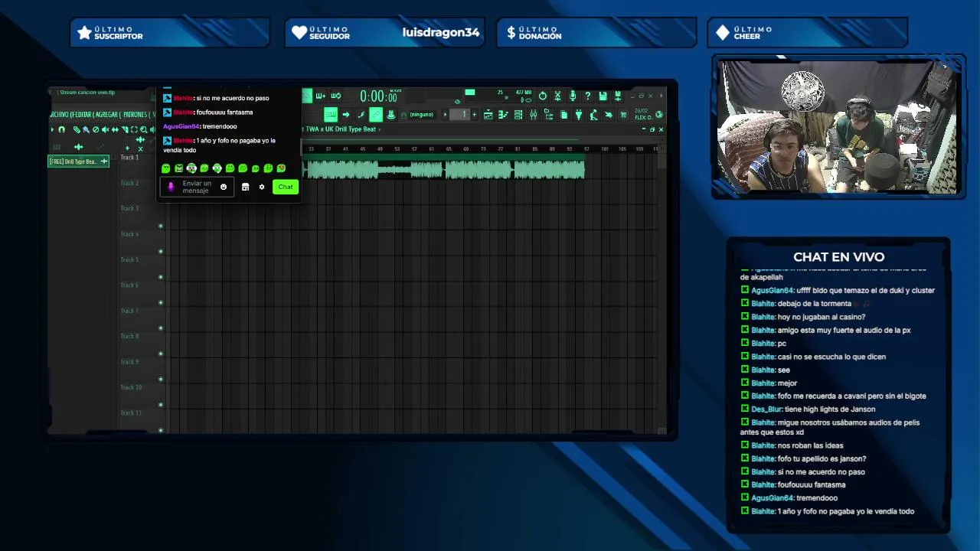The image size is (980, 551).
Task: Click the microphone recording icon in top toolbar
Action: click(573, 96)
